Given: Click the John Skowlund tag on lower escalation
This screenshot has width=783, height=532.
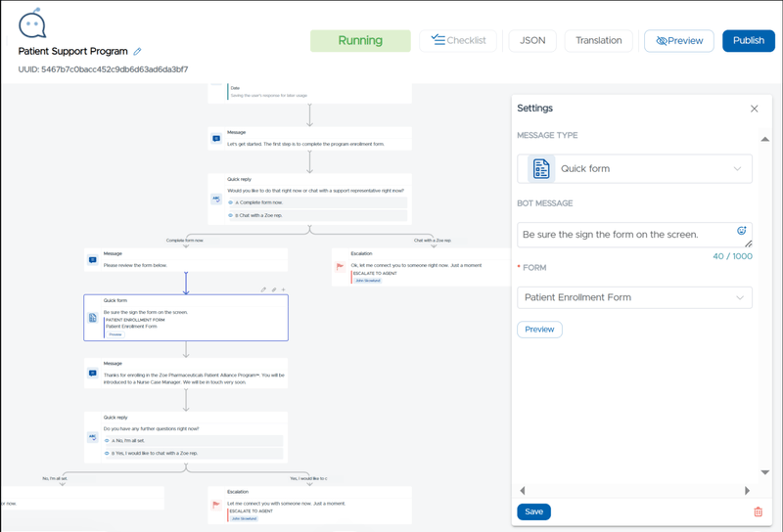Looking at the screenshot, I should pyautogui.click(x=244, y=518).
